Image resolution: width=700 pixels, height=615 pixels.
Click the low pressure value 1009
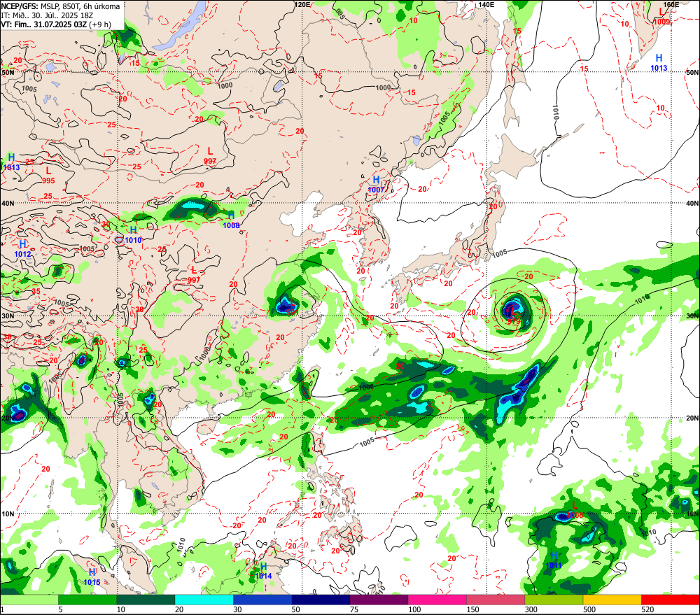[x=662, y=22]
